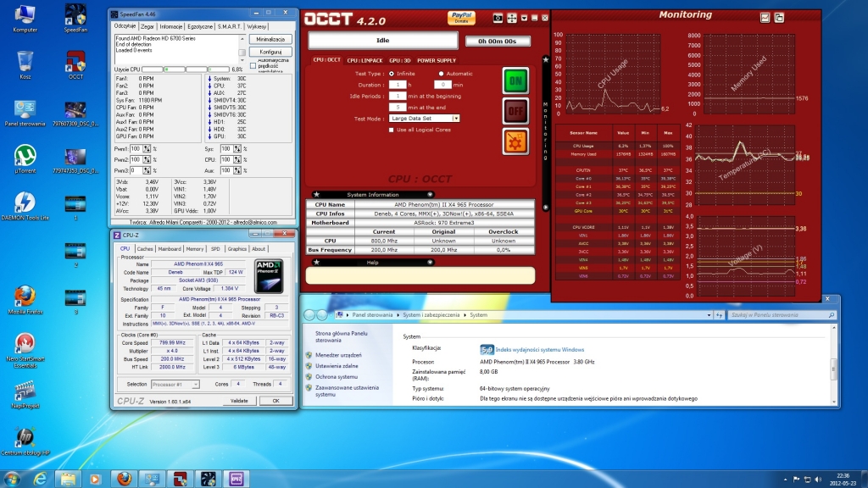Select the Automatic test type radio button
The image size is (868, 488).
pos(441,74)
